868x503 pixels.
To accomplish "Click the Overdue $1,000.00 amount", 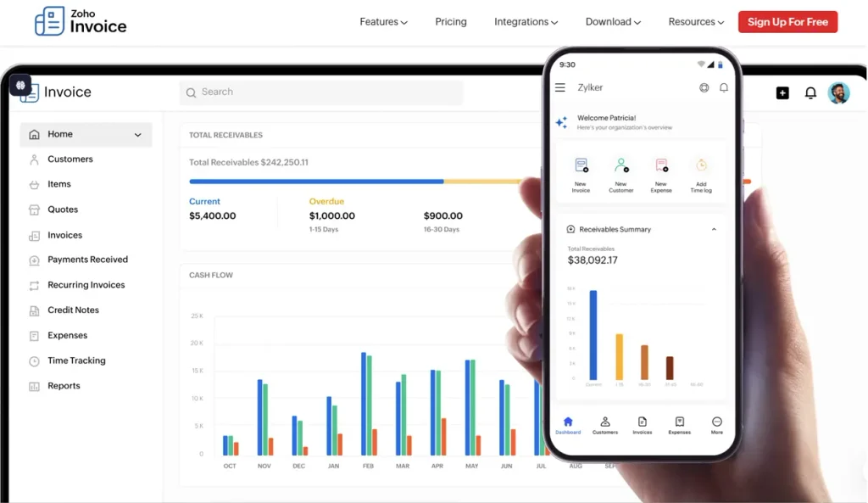I will click(332, 215).
